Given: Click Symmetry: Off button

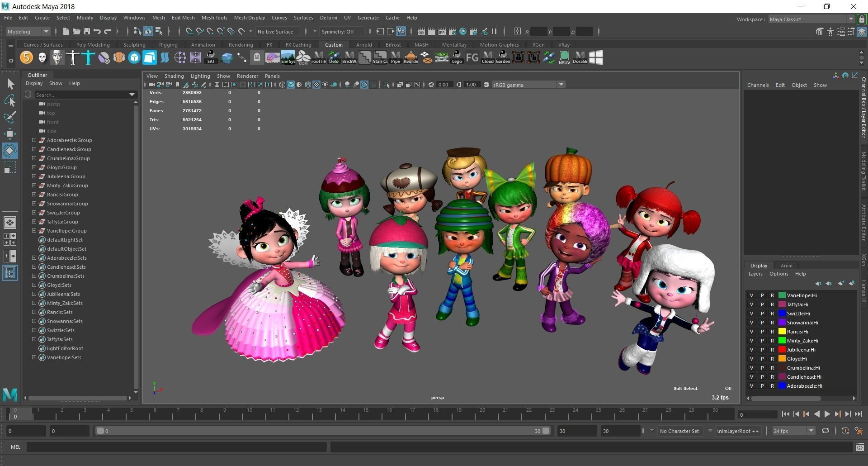Looking at the screenshot, I should [341, 31].
